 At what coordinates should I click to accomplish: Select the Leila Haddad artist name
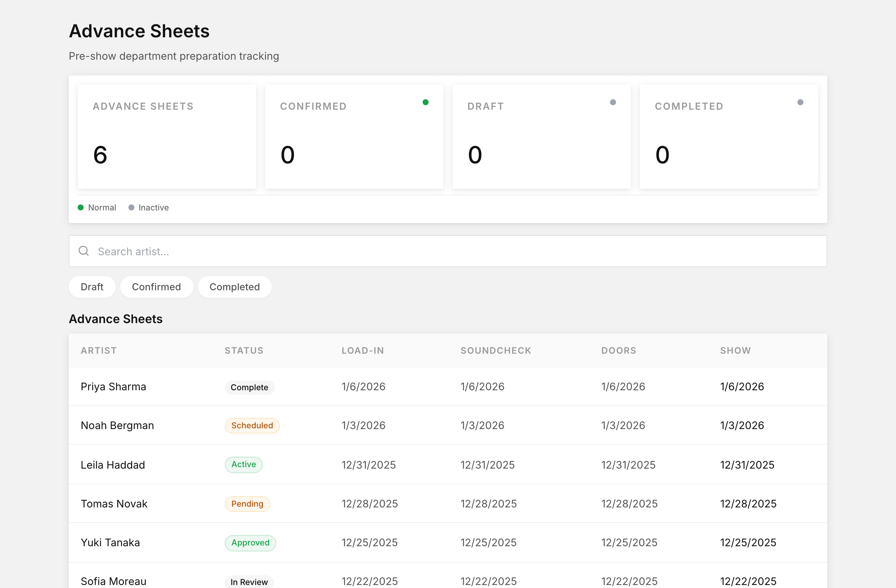(113, 465)
